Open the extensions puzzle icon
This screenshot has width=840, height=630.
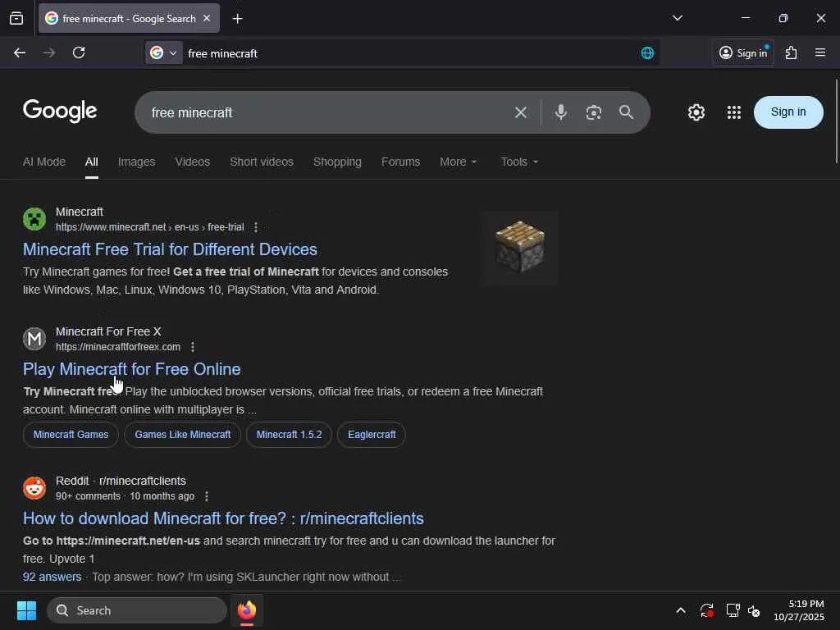[x=792, y=52]
